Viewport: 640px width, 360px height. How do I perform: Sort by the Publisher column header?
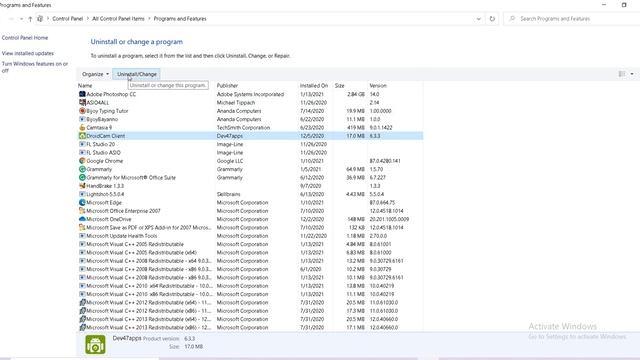click(x=227, y=86)
